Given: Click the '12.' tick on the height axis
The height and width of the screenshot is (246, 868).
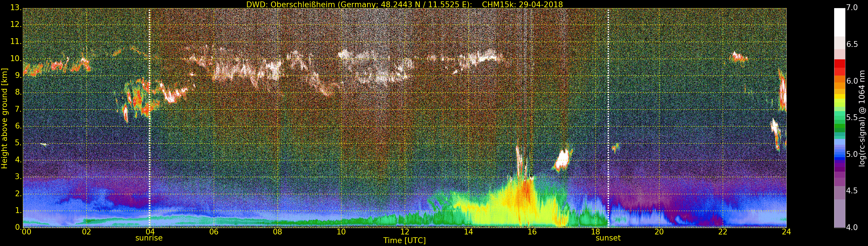Looking at the screenshot, I should coord(16,24).
